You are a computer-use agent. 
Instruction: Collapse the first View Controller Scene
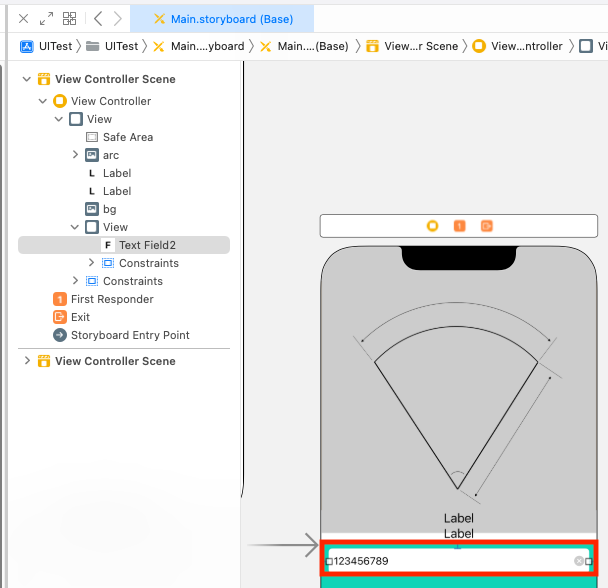(x=26, y=79)
